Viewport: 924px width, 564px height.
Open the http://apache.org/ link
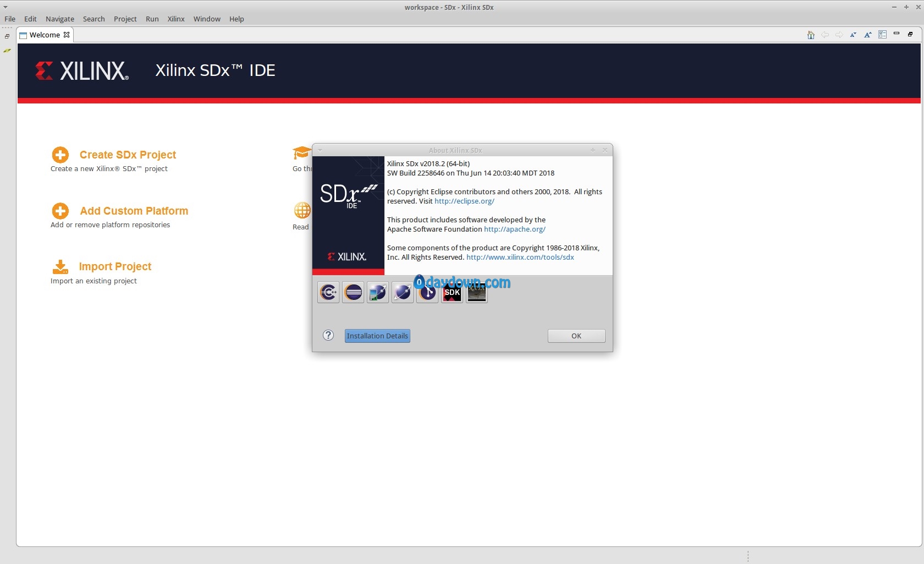coord(515,229)
